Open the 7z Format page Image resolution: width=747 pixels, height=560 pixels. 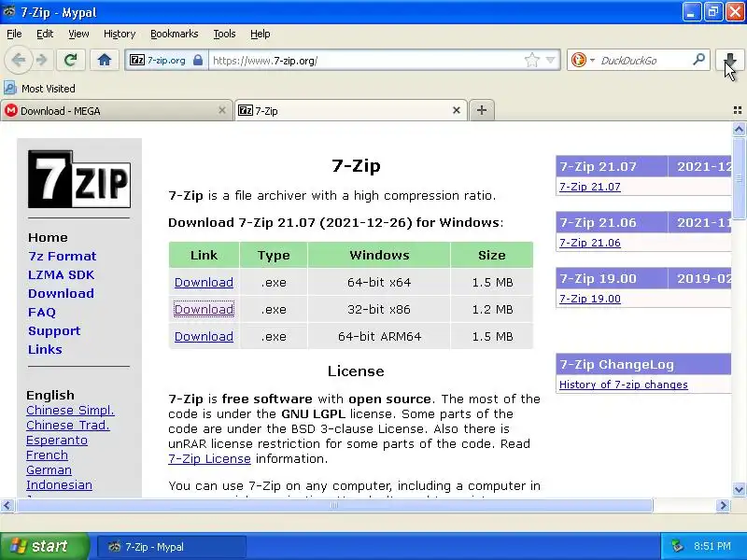[62, 256]
